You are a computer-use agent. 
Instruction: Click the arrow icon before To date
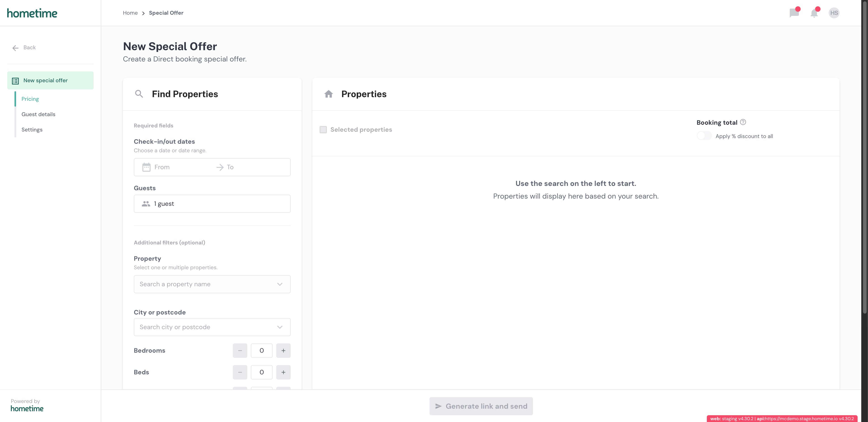[220, 167]
